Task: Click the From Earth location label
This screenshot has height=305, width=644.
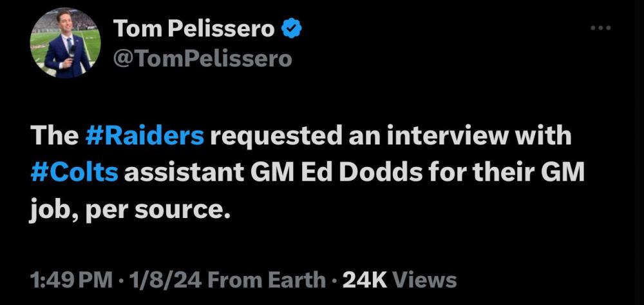Action: pos(267,279)
